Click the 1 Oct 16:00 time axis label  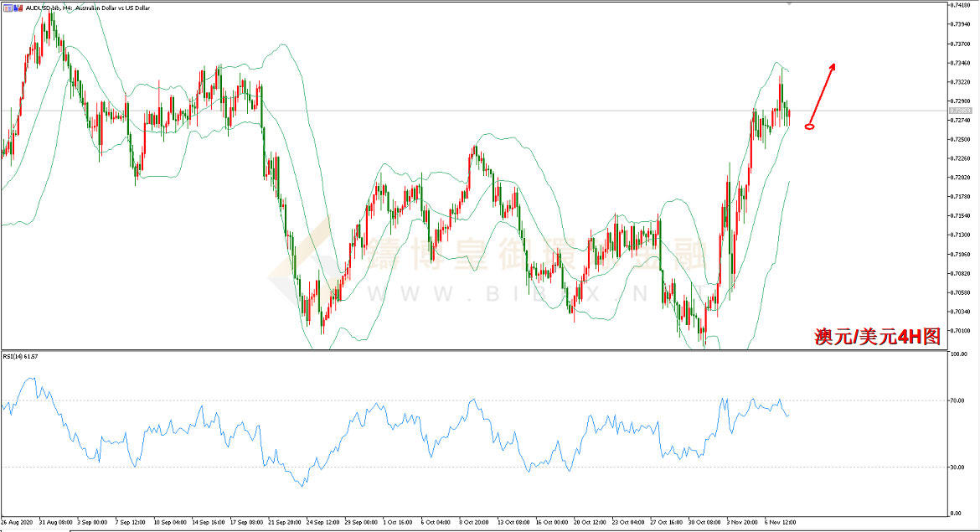coord(399,522)
